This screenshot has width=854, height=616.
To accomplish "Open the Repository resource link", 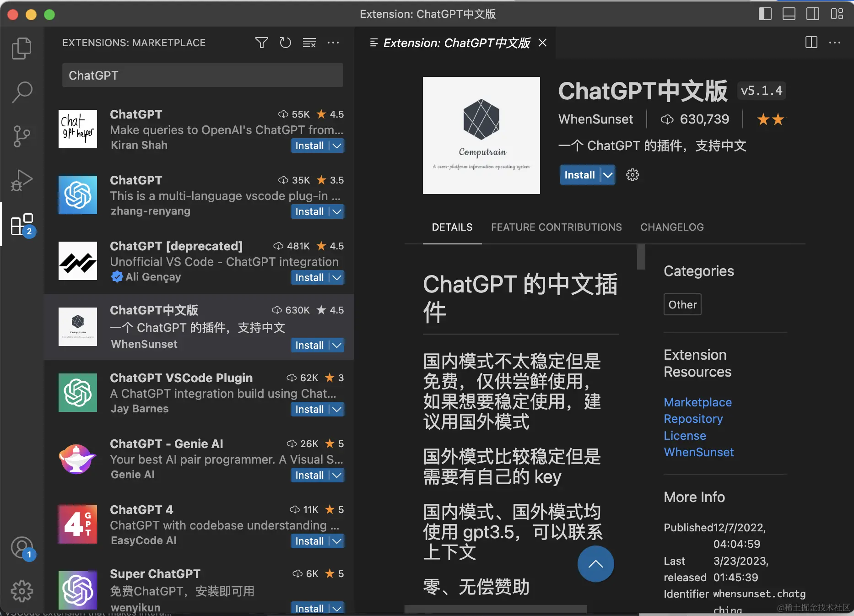I will [x=693, y=419].
